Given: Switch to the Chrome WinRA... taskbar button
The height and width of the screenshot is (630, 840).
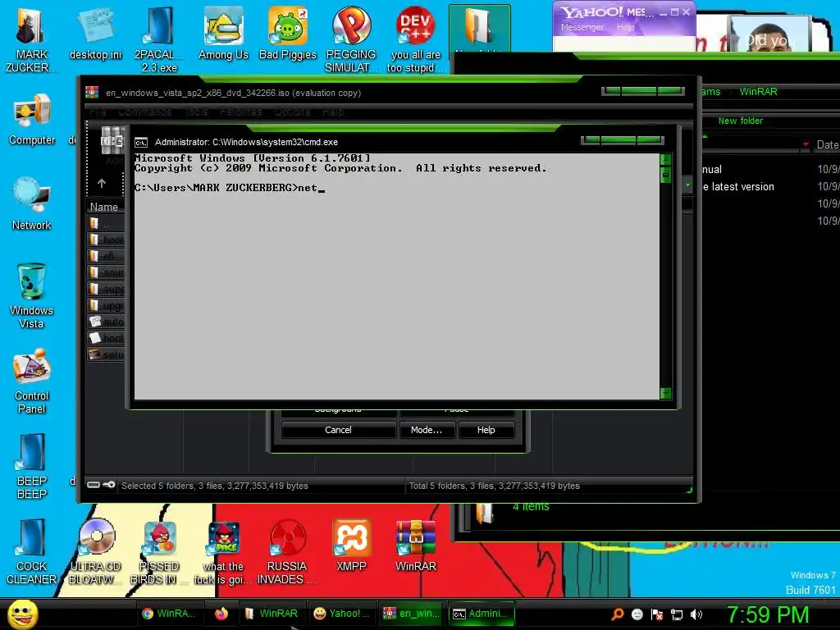Looking at the screenshot, I should [x=169, y=614].
